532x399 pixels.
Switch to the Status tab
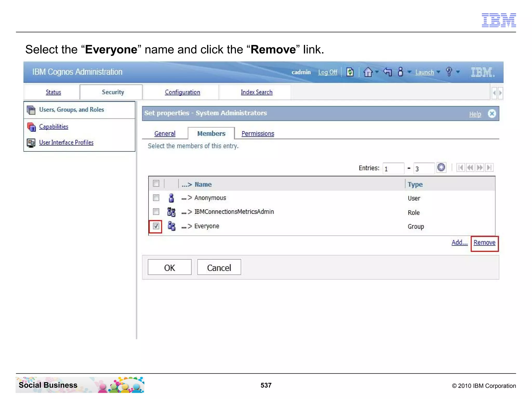click(x=53, y=92)
